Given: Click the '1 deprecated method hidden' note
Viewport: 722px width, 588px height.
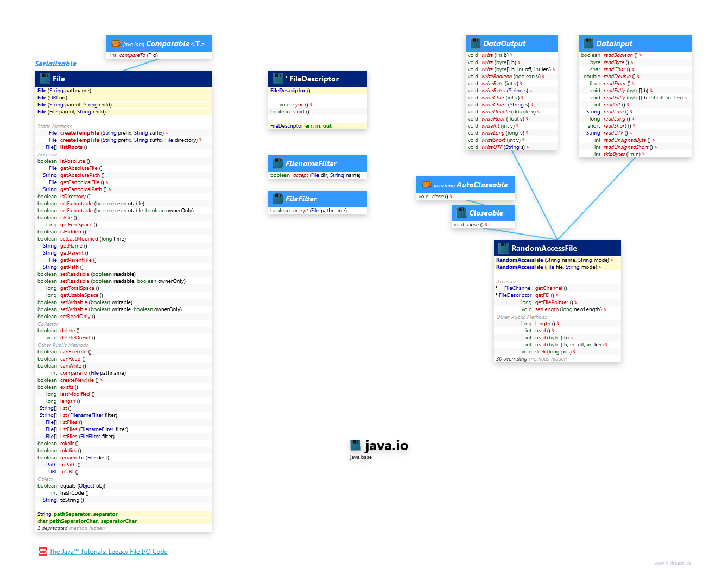Looking at the screenshot, I should pyautogui.click(x=71, y=528).
